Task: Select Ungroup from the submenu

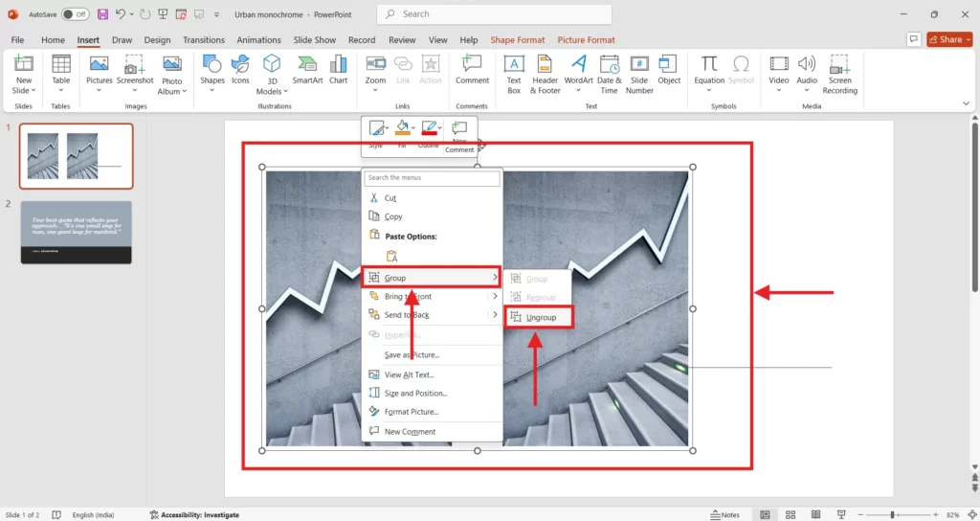Action: (x=540, y=317)
